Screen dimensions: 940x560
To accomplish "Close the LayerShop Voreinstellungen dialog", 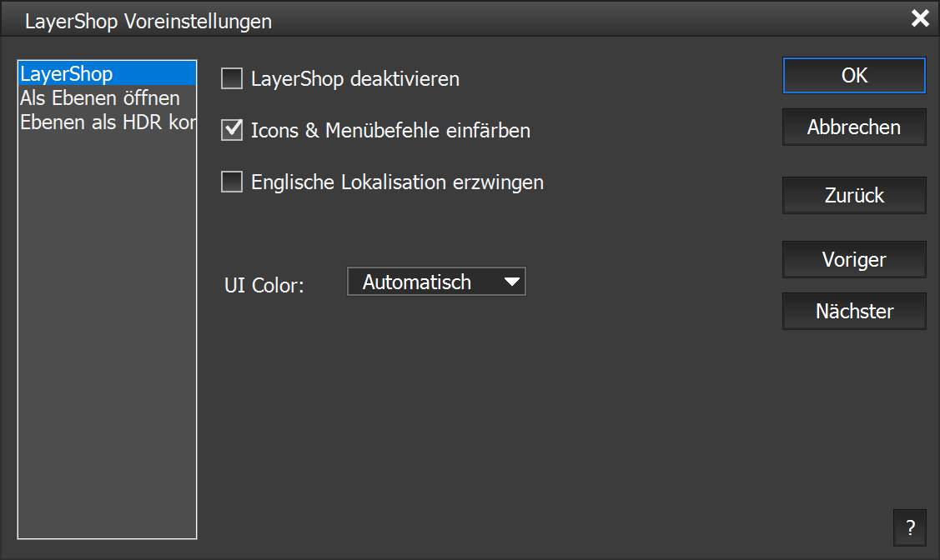I will (920, 19).
